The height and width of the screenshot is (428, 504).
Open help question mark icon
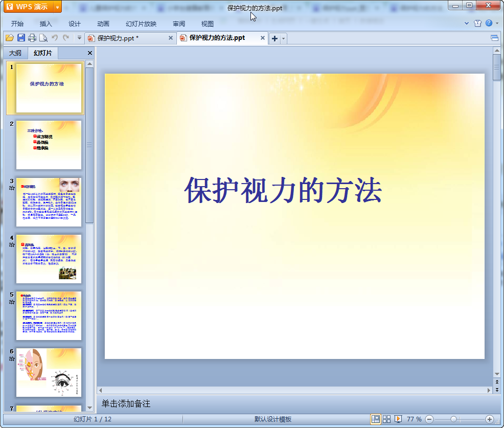click(x=489, y=23)
